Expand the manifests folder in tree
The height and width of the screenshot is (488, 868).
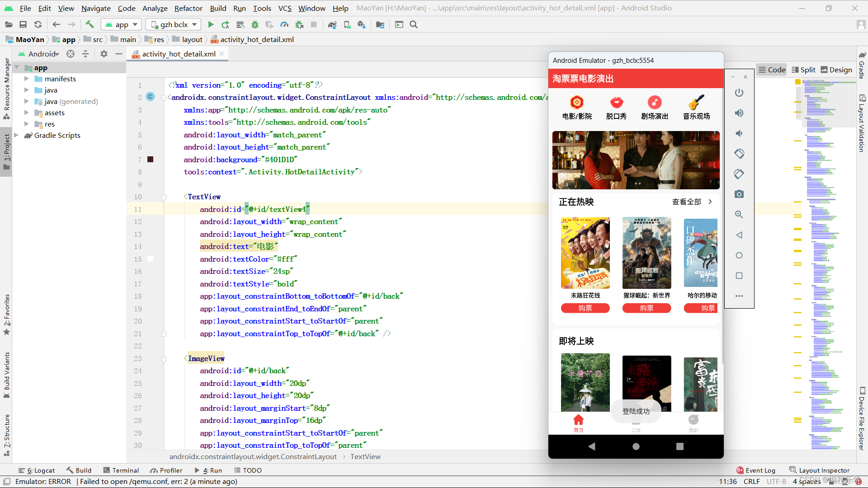pyautogui.click(x=26, y=79)
